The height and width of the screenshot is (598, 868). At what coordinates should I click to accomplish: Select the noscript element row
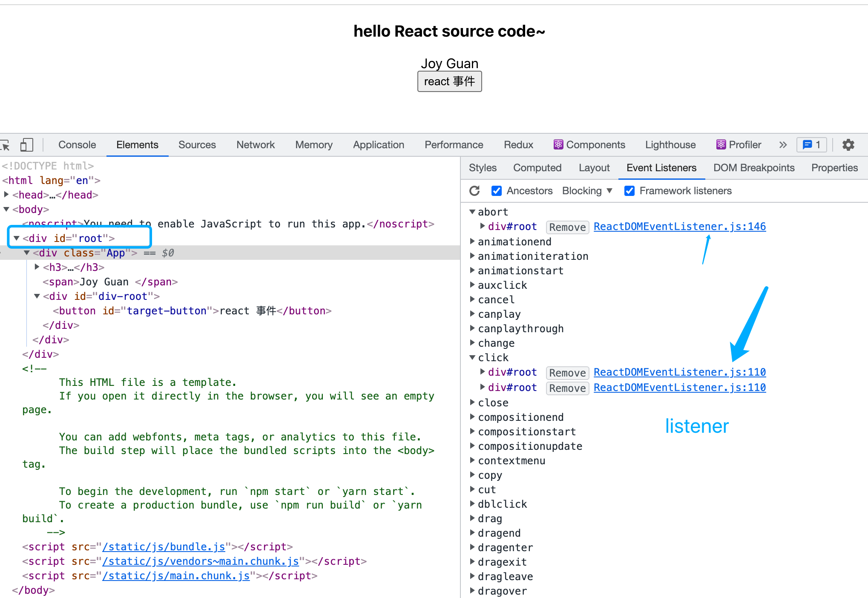(228, 224)
